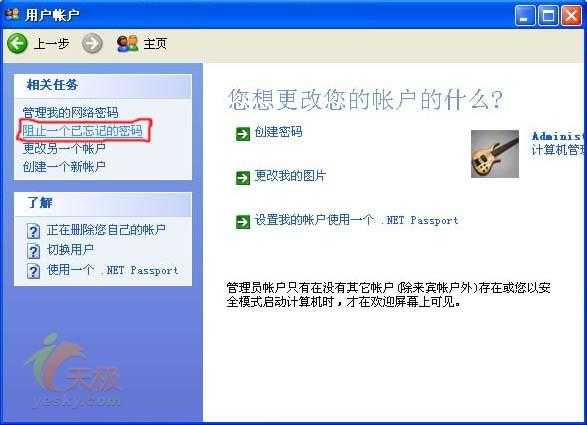Click help icon beside 正在删除您自己的帐户

33,231
